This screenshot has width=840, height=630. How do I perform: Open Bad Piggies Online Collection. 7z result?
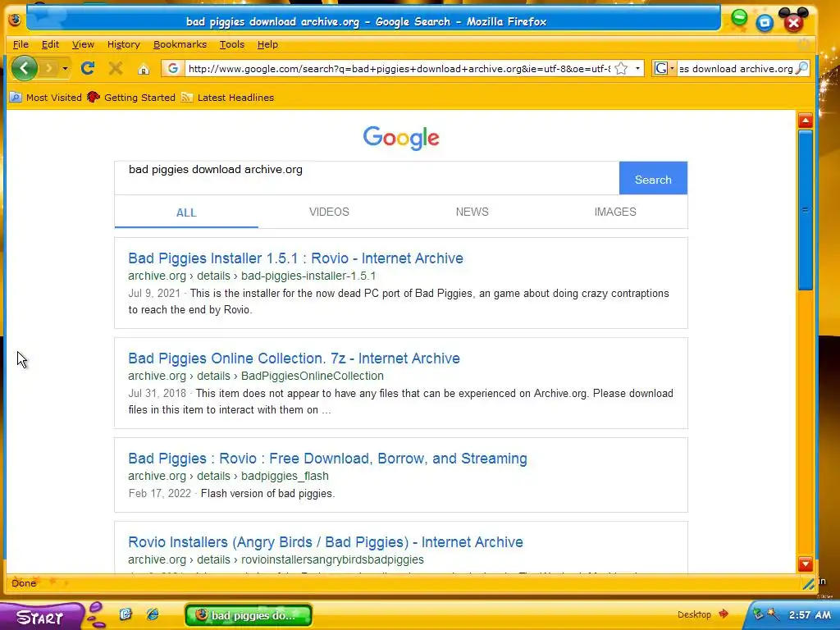click(x=294, y=358)
